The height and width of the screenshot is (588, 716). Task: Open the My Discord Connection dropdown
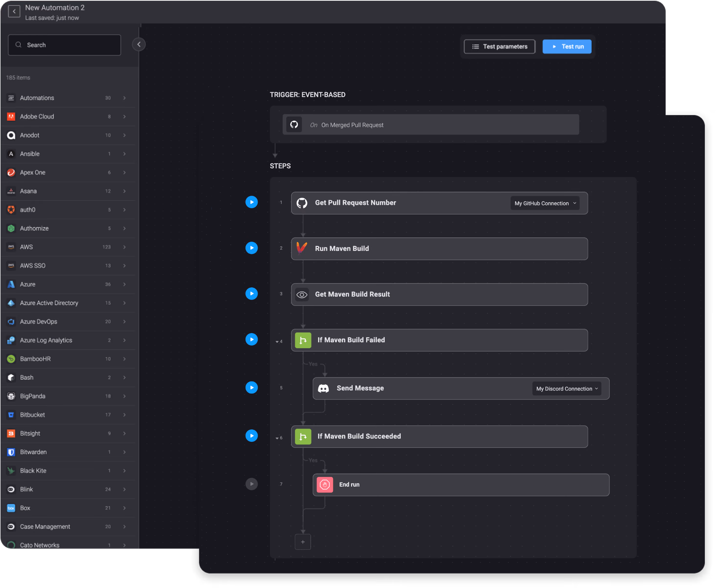point(567,389)
